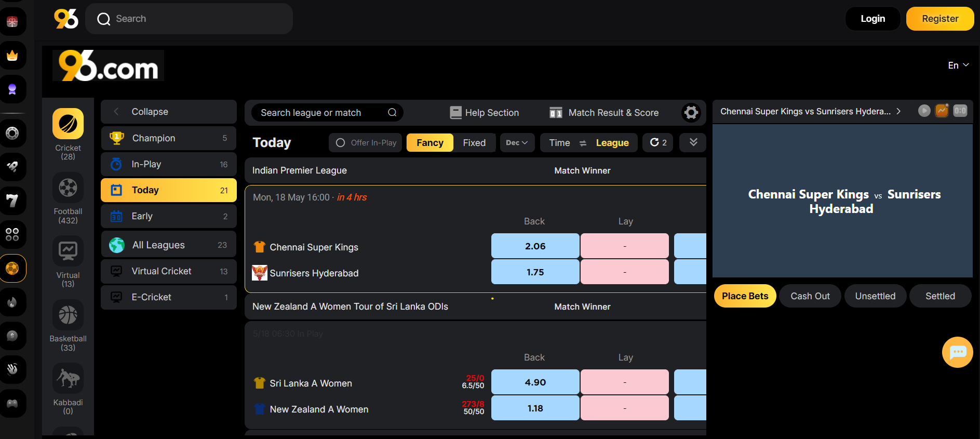The height and width of the screenshot is (439, 980).
Task: Open Help Section link
Action: pyautogui.click(x=485, y=113)
